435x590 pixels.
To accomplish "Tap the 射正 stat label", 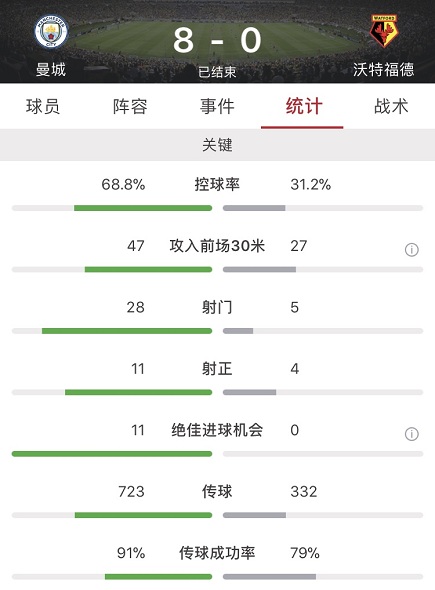I will point(217,368).
